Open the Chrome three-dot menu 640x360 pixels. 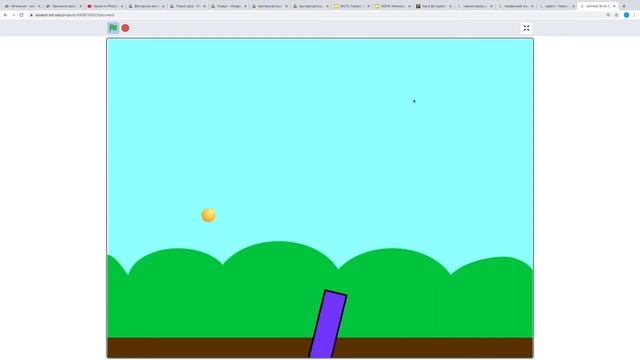click(x=635, y=15)
